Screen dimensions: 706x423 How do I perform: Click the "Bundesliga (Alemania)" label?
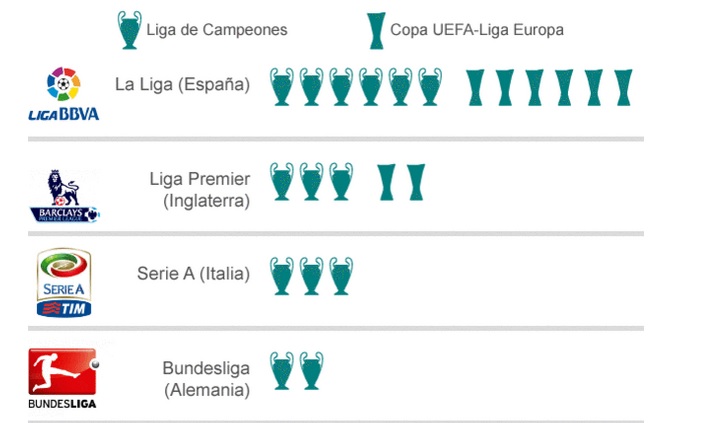[x=206, y=379]
